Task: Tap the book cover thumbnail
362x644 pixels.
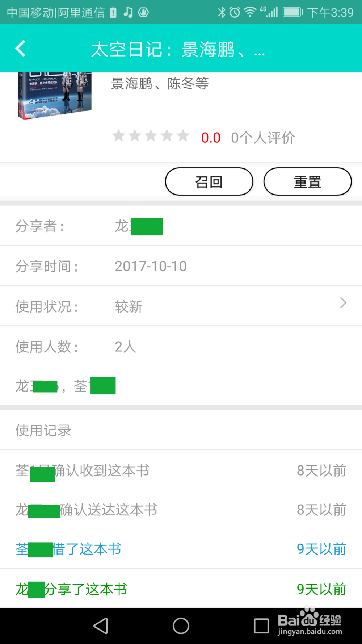Action: point(54,95)
